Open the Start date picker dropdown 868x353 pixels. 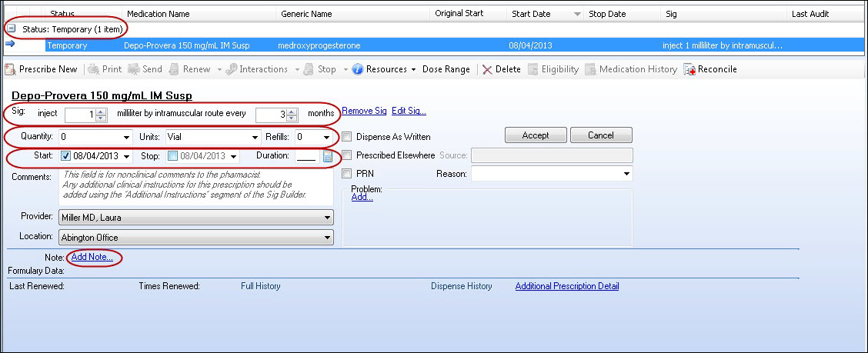(127, 156)
